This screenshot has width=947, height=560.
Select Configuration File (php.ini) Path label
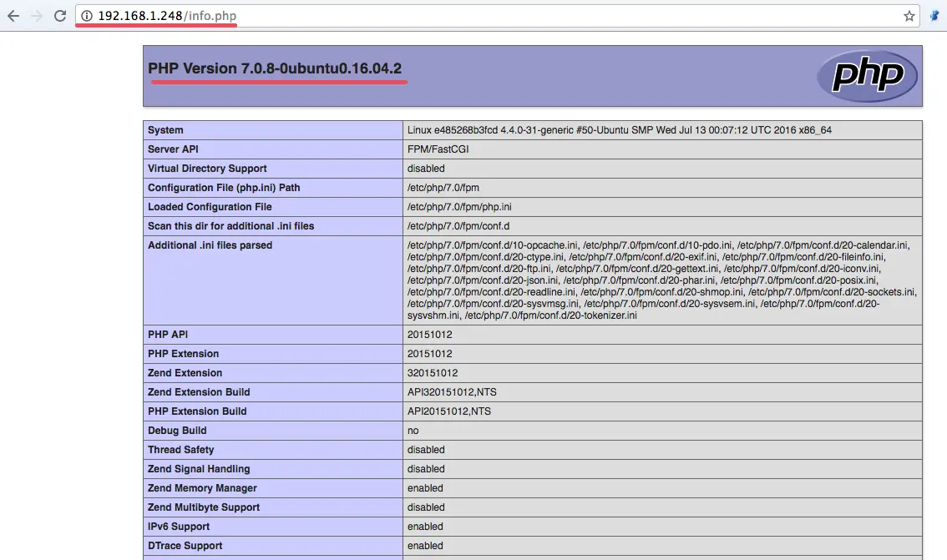point(224,188)
